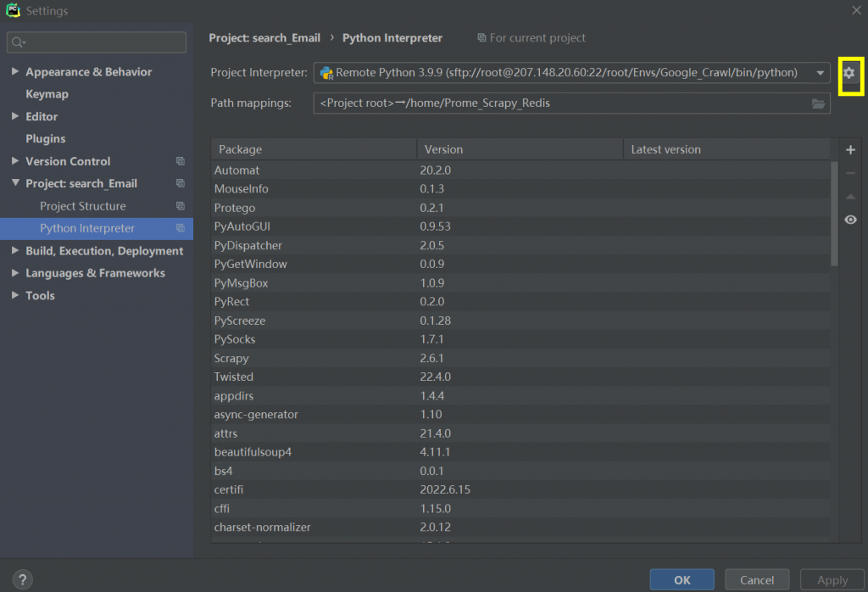Click the copy icon next to Version Control

click(x=180, y=161)
